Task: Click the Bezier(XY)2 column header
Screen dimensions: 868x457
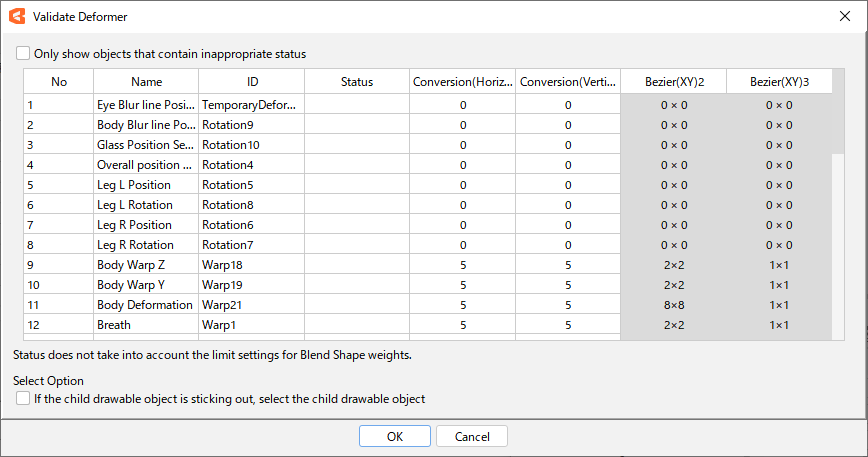Action: pos(674,82)
